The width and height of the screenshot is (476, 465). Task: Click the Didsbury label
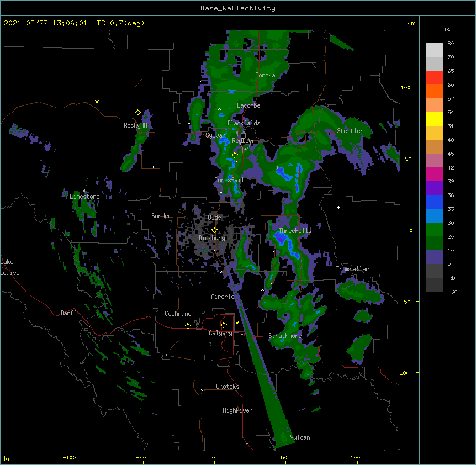pyautogui.click(x=212, y=238)
